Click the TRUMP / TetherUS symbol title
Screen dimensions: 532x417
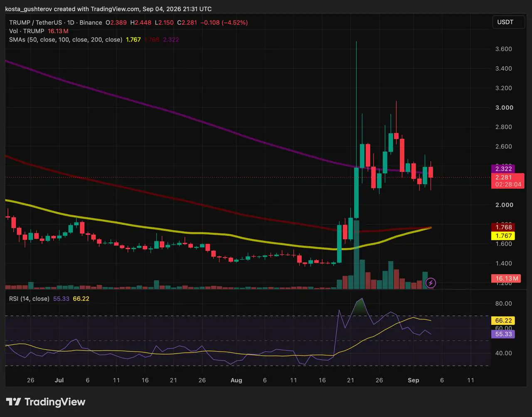click(x=57, y=23)
